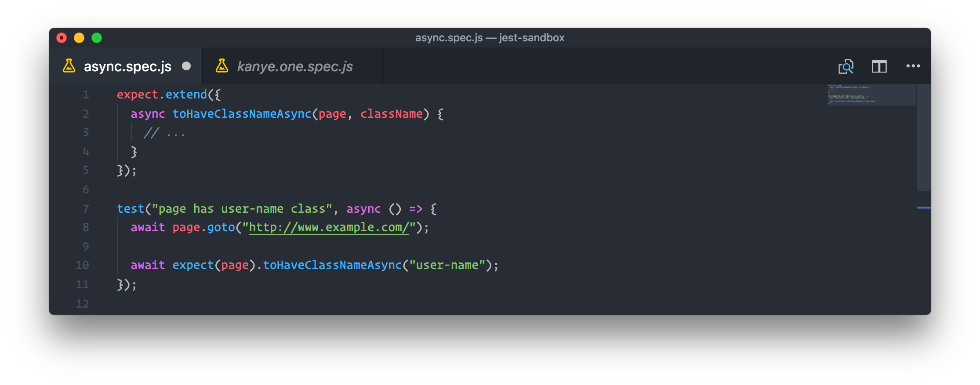Click the flask icon on kanye.one.spec.js tab
Image resolution: width=980 pixels, height=385 pixels.
[x=222, y=66]
